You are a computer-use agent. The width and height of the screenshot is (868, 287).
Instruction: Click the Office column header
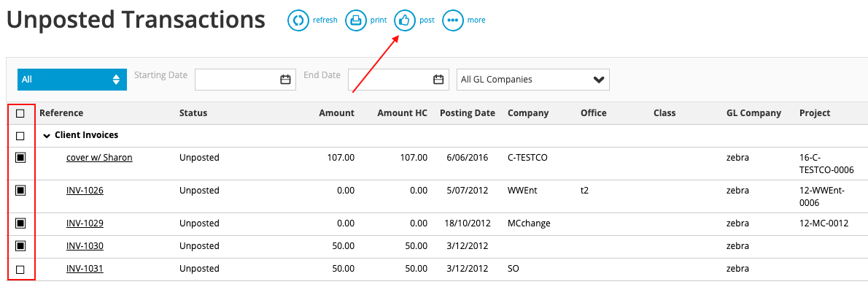[594, 113]
